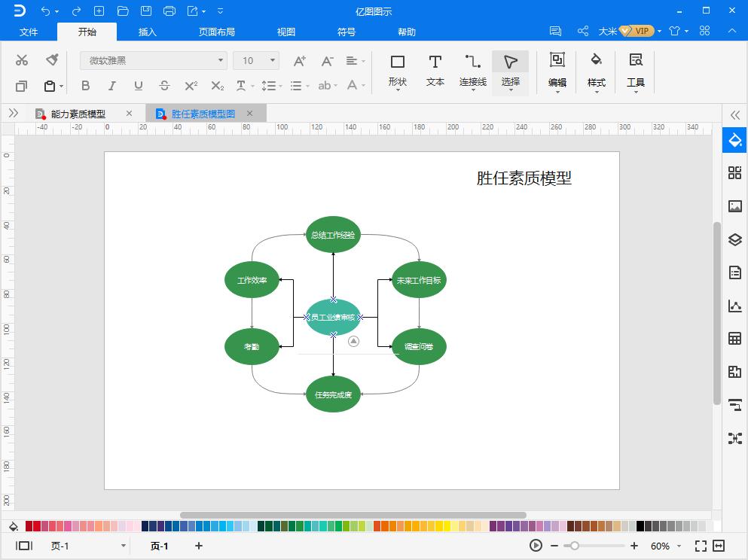Click the symbol library icon on right sidebar

coord(734,172)
